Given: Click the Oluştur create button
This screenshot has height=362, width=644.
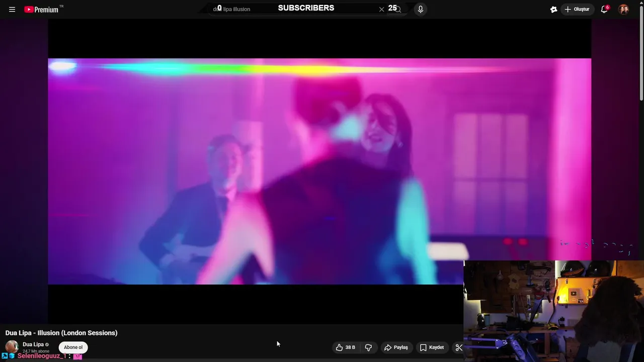Looking at the screenshot, I should pyautogui.click(x=577, y=9).
